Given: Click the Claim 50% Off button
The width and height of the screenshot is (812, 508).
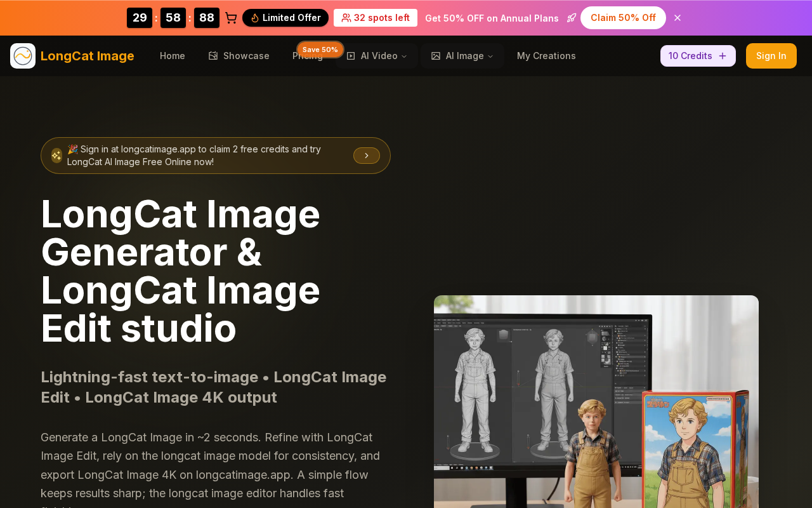Looking at the screenshot, I should [x=623, y=18].
